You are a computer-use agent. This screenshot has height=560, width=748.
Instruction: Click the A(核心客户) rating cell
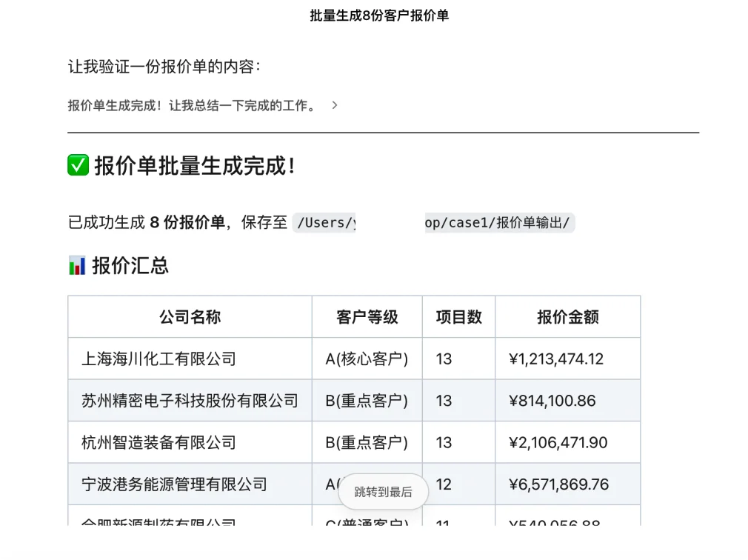coord(367,359)
